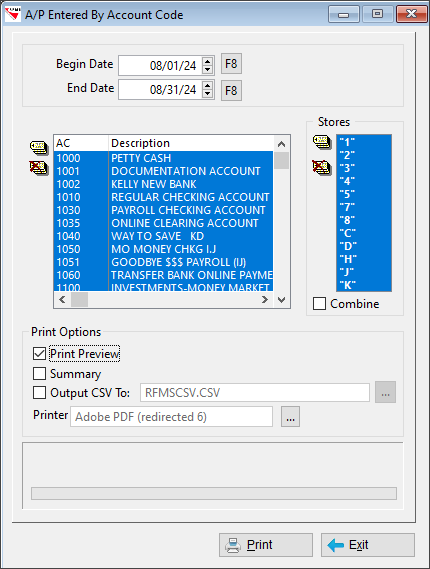Select all account codes icon
This screenshot has width=430, height=569.
click(39, 147)
